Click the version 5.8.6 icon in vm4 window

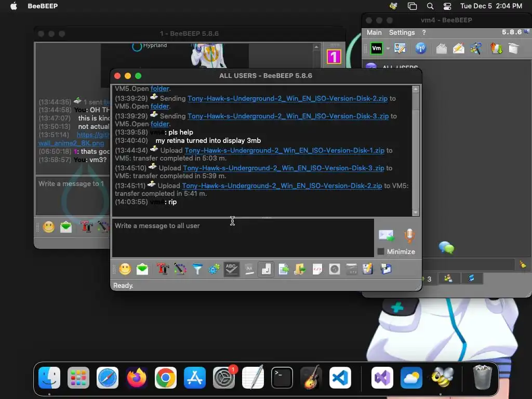pos(527,32)
